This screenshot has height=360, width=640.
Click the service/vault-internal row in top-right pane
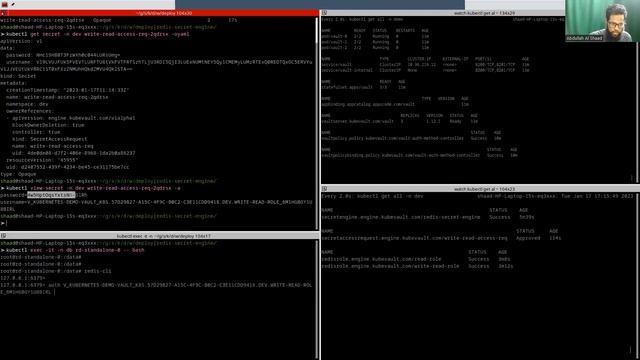[x=425, y=70]
